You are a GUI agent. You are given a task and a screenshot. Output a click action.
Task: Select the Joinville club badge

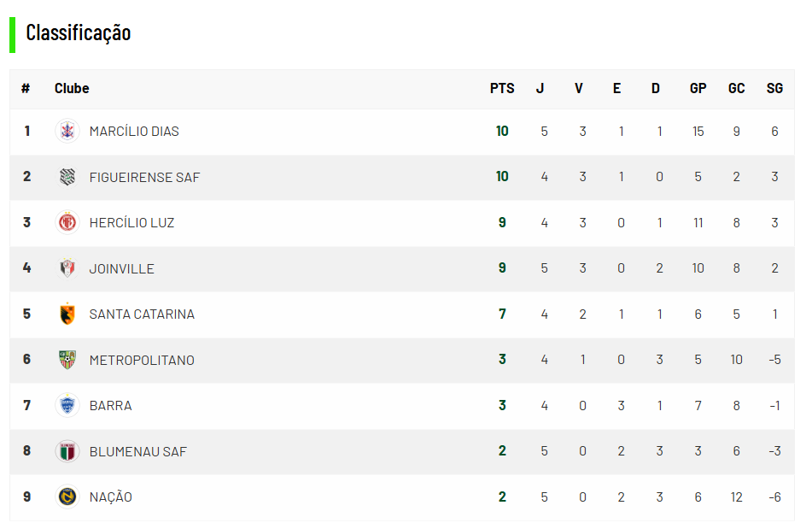point(67,268)
